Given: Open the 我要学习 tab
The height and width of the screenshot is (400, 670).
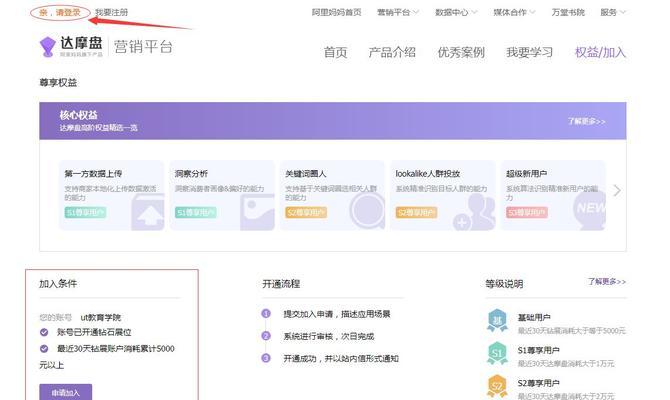Looking at the screenshot, I should click(529, 53).
